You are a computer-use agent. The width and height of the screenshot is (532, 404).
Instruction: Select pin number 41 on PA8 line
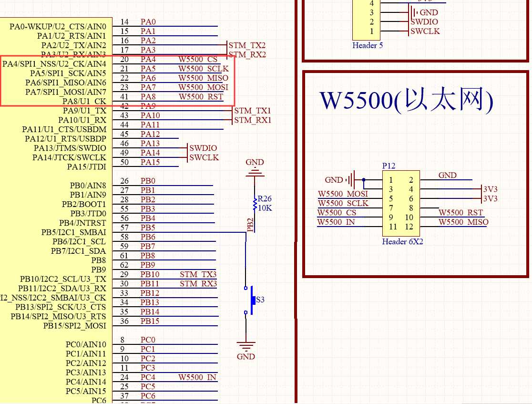point(124,97)
